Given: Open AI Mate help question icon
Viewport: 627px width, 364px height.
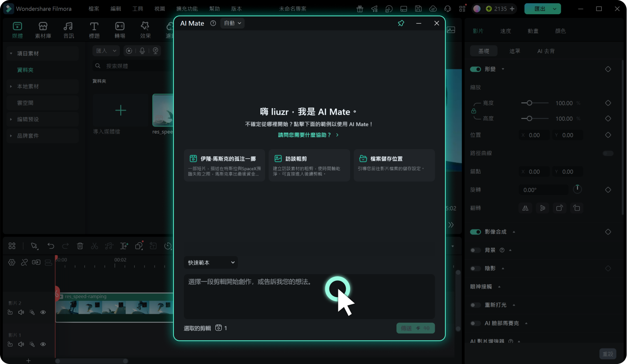Looking at the screenshot, I should 213,23.
